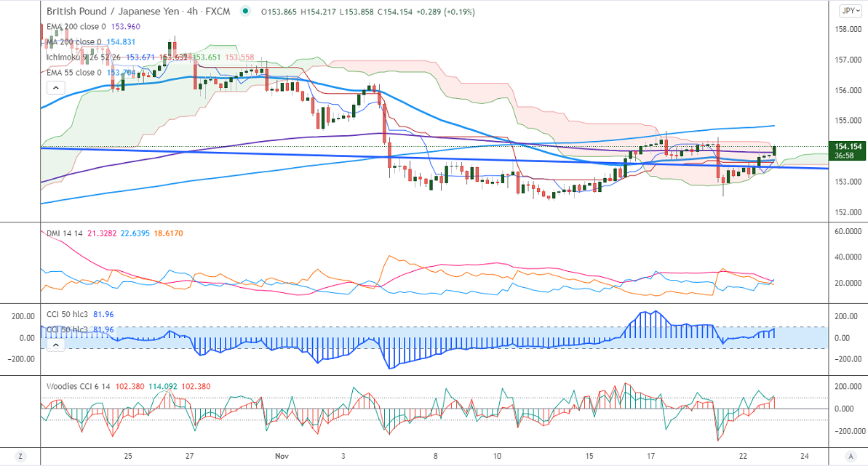This screenshot has height=466, width=868.
Task: Click date 27 on the time axis
Action: pyautogui.click(x=189, y=456)
